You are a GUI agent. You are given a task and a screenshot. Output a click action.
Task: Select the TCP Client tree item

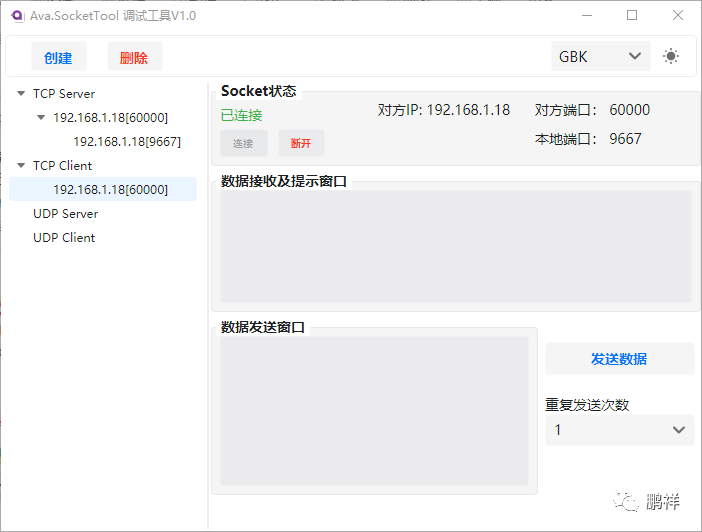coord(62,166)
